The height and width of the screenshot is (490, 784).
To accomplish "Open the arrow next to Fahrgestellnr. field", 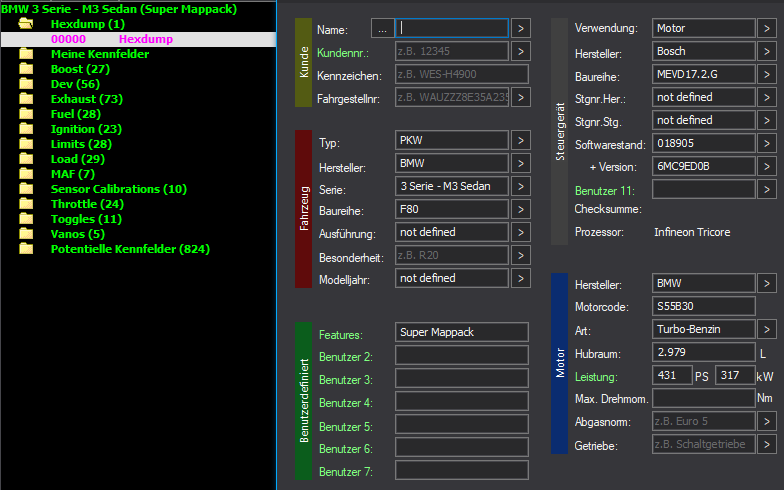I will pos(520,97).
